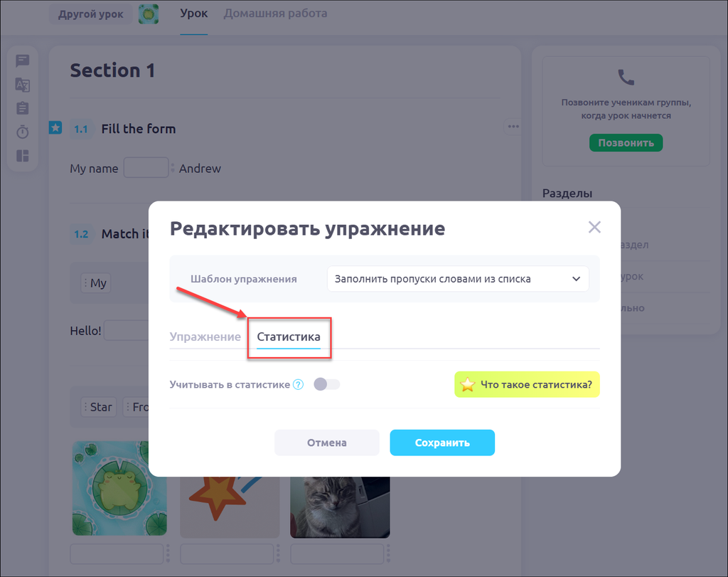The height and width of the screenshot is (577, 728).
Task: Click the answer field under the star image
Action: (x=227, y=554)
